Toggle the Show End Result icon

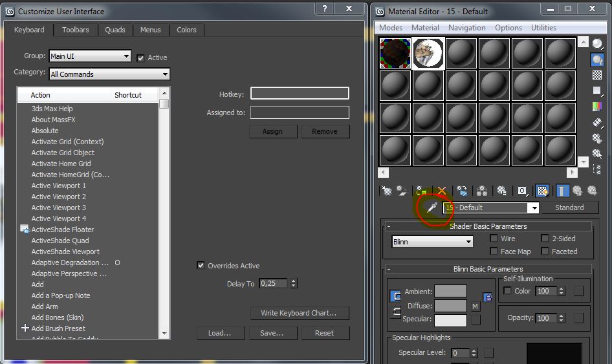pos(562,190)
